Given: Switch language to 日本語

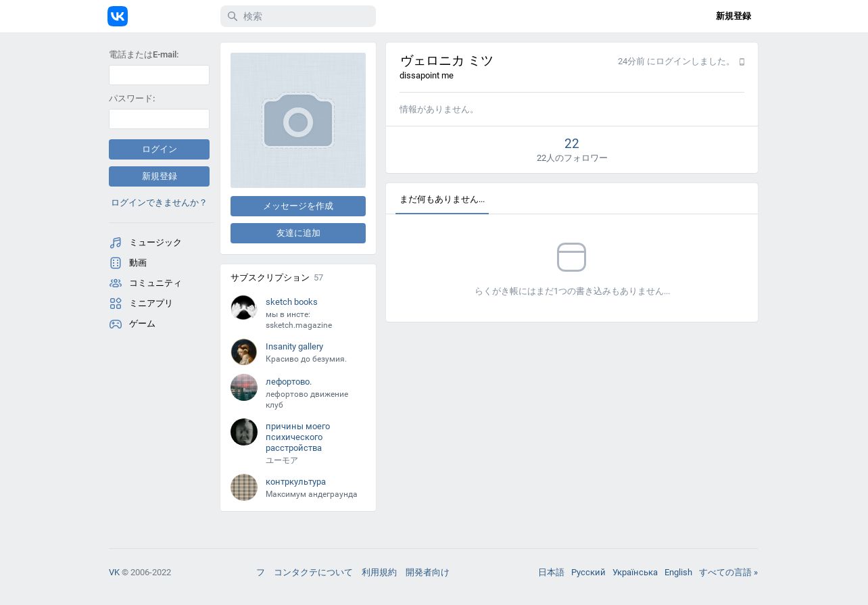Looking at the screenshot, I should 551,573.
